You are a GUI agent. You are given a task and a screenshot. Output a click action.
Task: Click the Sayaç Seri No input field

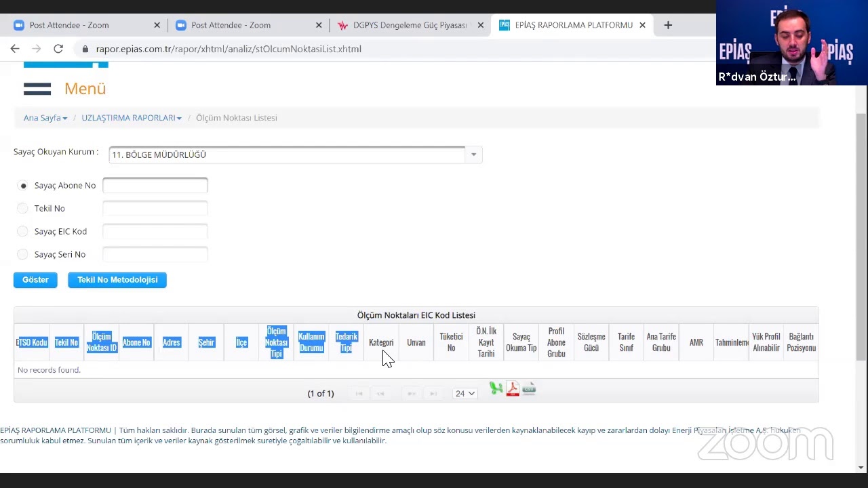[155, 255]
